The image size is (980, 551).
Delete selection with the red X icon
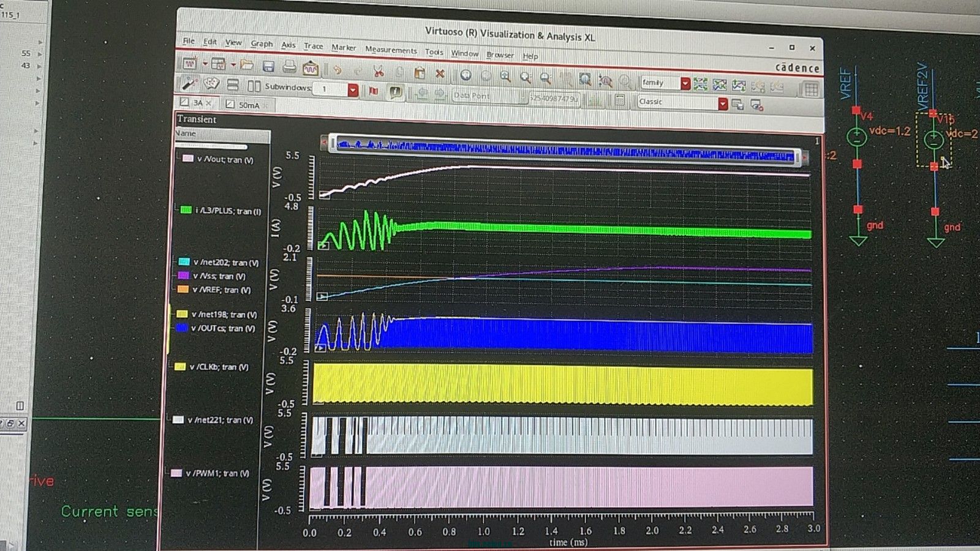pyautogui.click(x=440, y=73)
